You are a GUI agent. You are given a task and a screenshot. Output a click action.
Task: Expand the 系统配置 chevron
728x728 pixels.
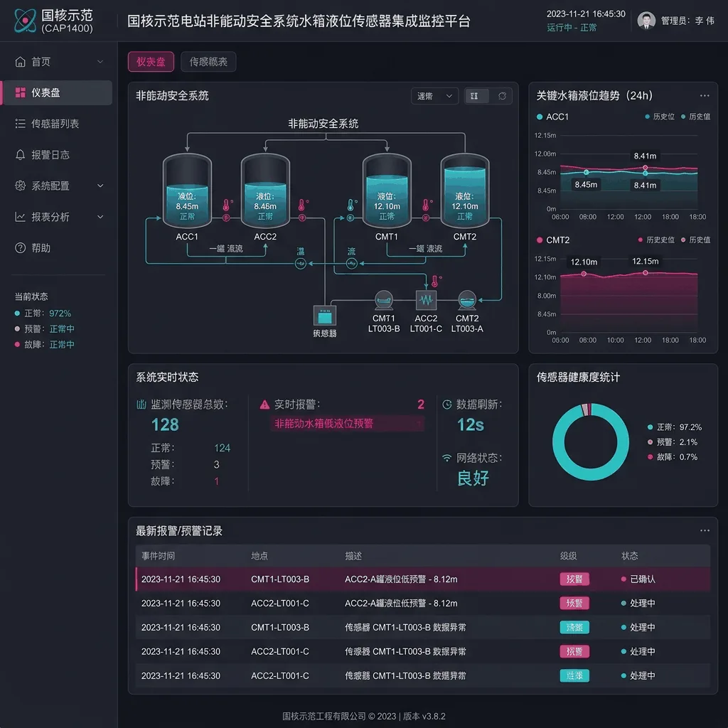pos(100,186)
